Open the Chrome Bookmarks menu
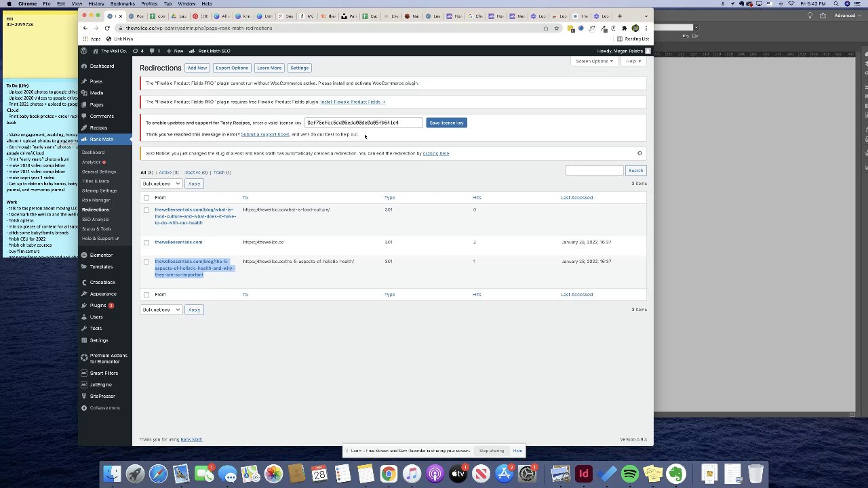The height and width of the screenshot is (488, 868). pos(123,4)
